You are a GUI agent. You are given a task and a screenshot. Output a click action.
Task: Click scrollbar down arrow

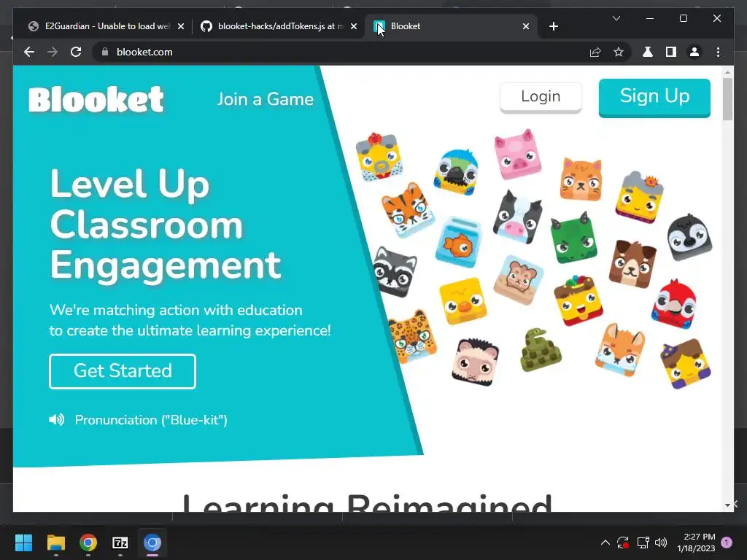727,505
